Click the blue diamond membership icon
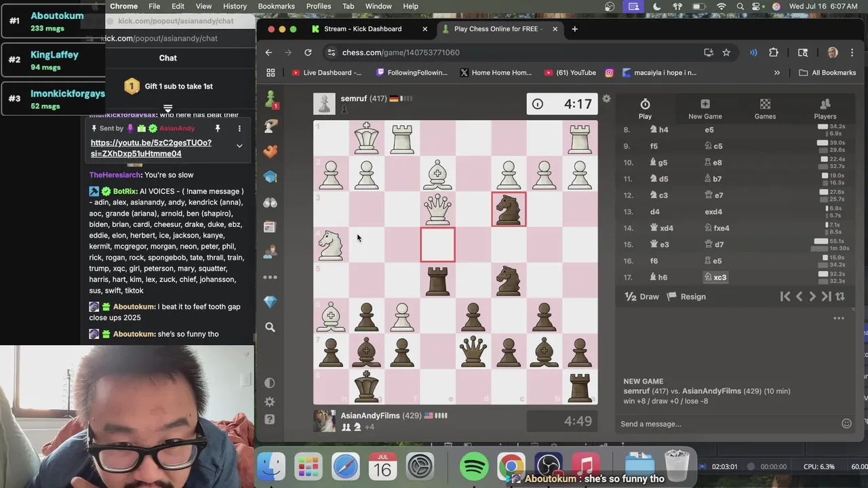The height and width of the screenshot is (488, 868). 271,302
